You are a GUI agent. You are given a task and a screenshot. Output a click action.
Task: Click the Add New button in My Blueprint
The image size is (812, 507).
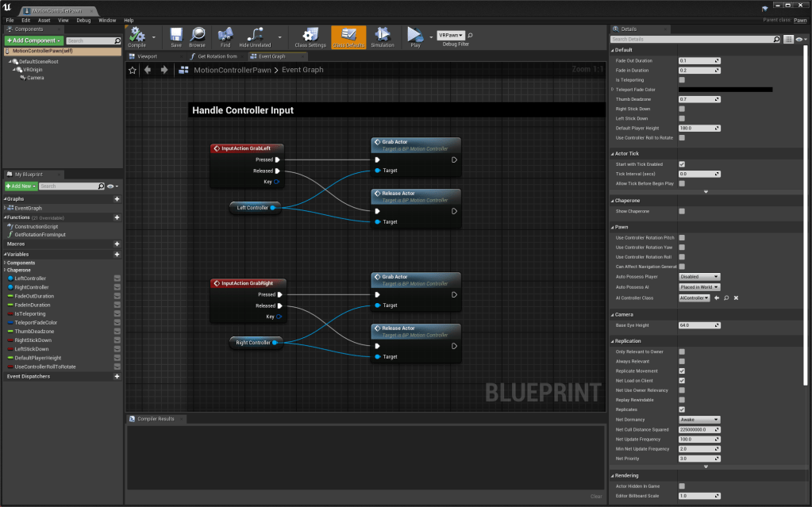pyautogui.click(x=21, y=186)
